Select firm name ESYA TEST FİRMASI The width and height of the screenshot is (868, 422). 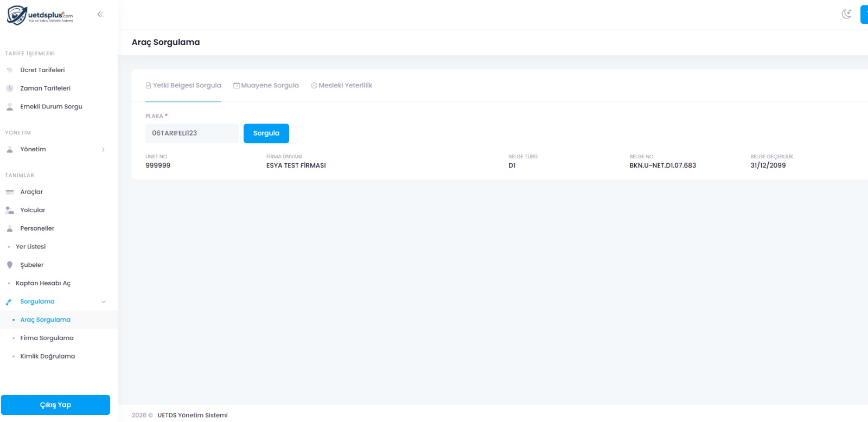pos(296,166)
